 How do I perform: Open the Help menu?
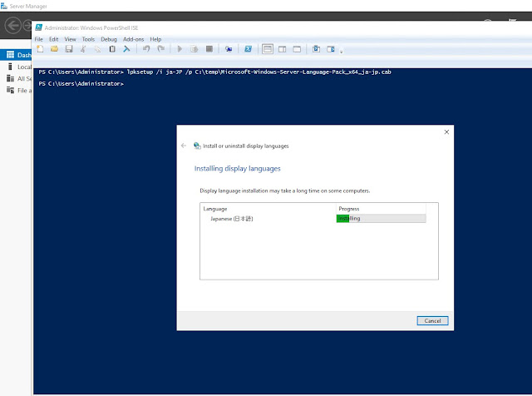click(155, 39)
